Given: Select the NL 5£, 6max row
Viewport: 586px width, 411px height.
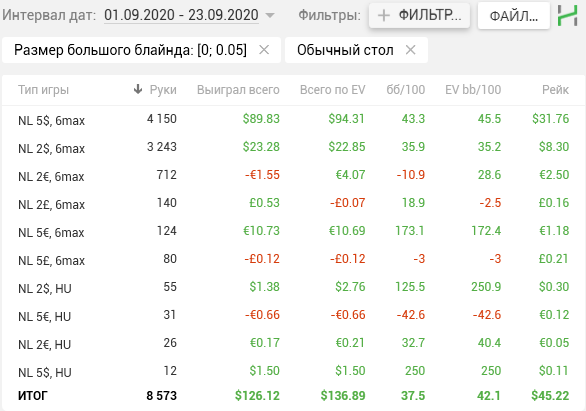Looking at the screenshot, I should tap(293, 259).
